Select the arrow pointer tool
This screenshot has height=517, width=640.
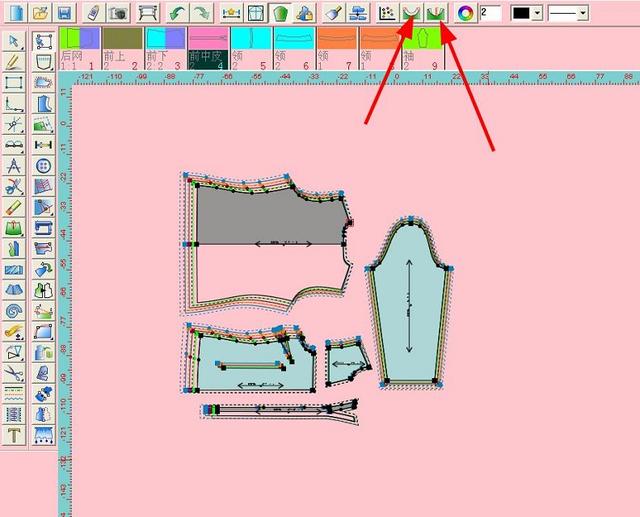(14, 41)
